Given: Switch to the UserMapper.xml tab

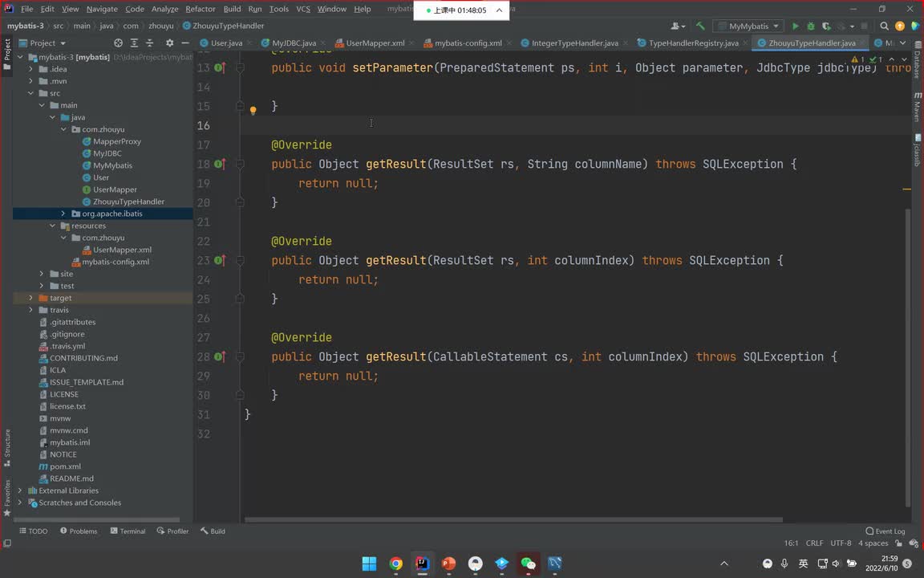Looking at the screenshot, I should pyautogui.click(x=375, y=43).
